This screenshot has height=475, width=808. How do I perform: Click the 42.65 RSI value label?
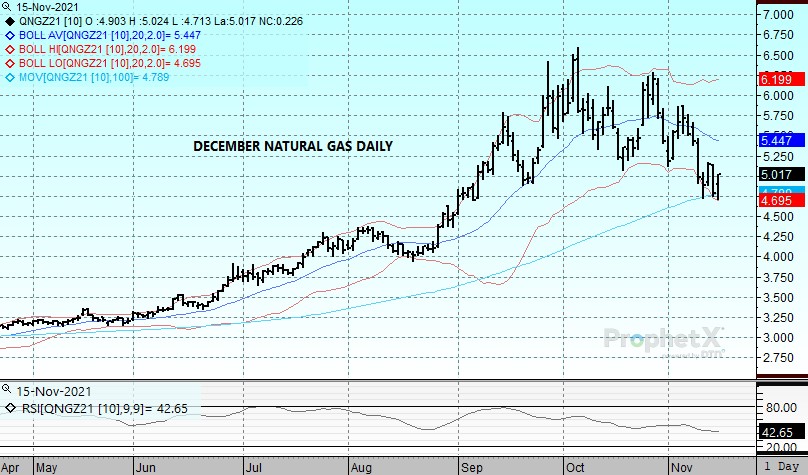click(776, 431)
